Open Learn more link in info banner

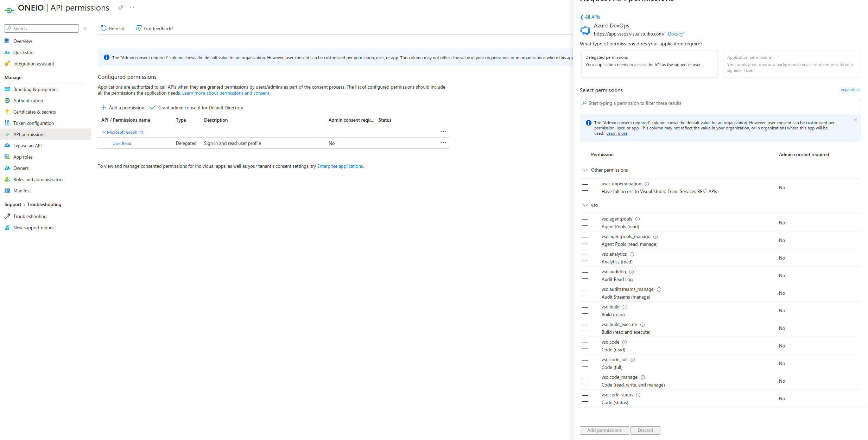point(617,133)
